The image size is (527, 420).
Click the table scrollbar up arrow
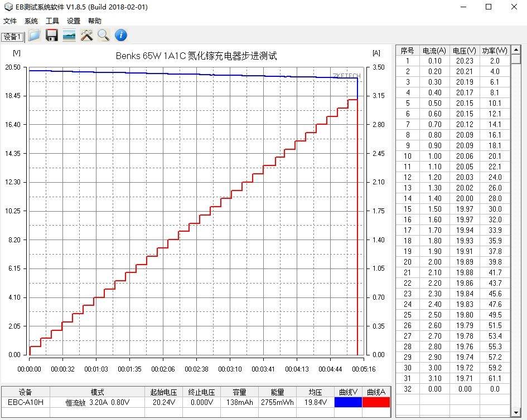point(516,50)
